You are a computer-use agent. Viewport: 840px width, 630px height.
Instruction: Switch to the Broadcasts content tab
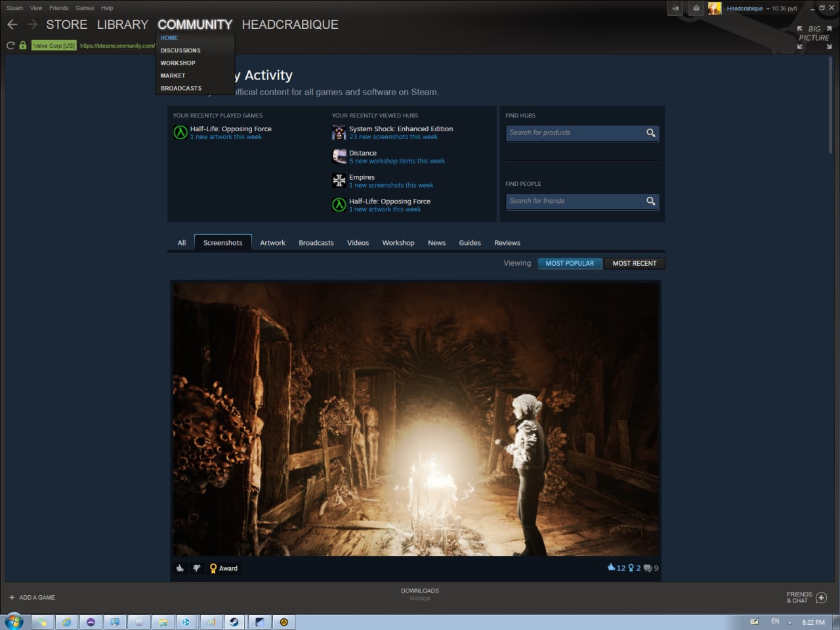tap(316, 243)
